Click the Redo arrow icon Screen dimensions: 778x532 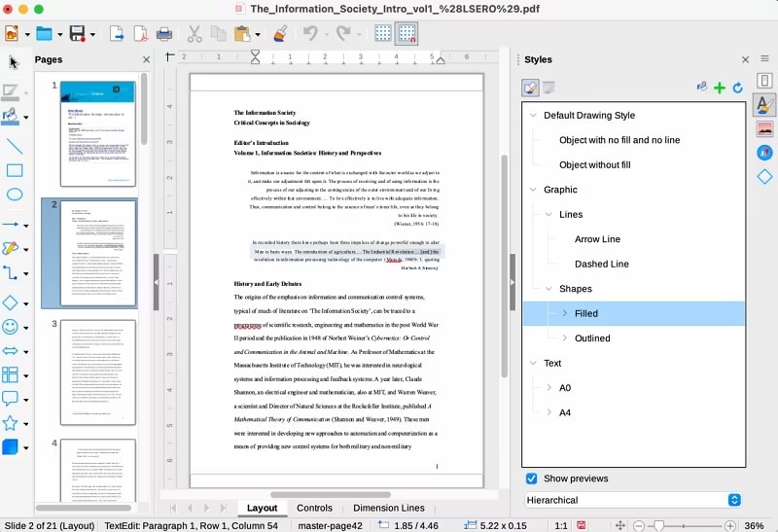[343, 34]
